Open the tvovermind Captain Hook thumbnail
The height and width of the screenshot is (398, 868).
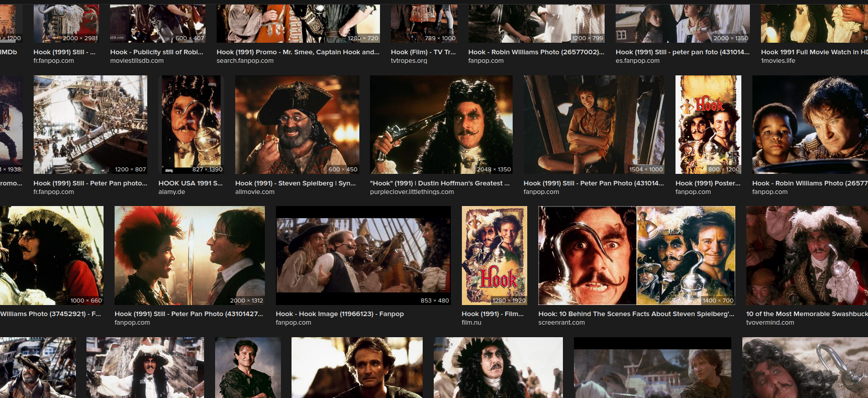point(807,255)
